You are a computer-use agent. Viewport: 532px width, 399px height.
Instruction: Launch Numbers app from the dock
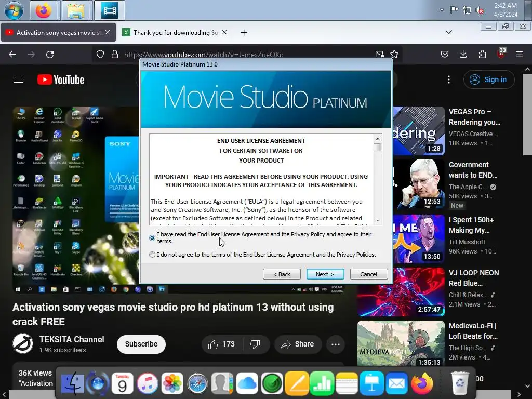click(322, 383)
